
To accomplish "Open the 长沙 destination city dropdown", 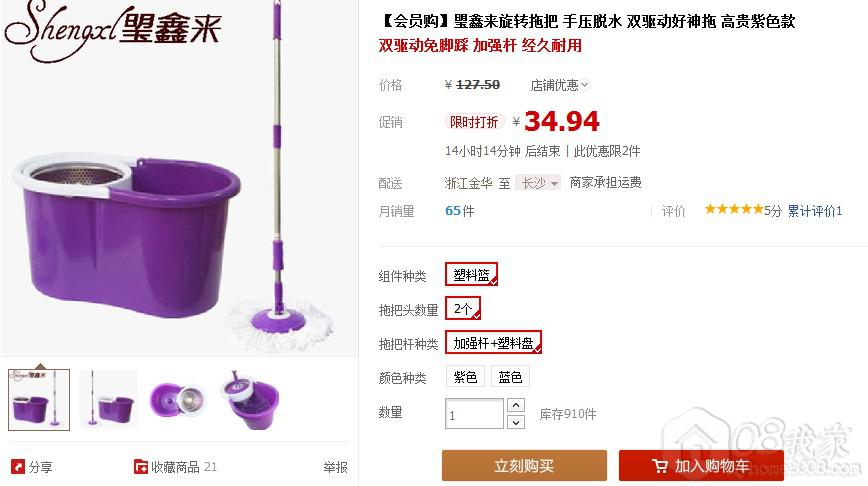I will pos(538,183).
